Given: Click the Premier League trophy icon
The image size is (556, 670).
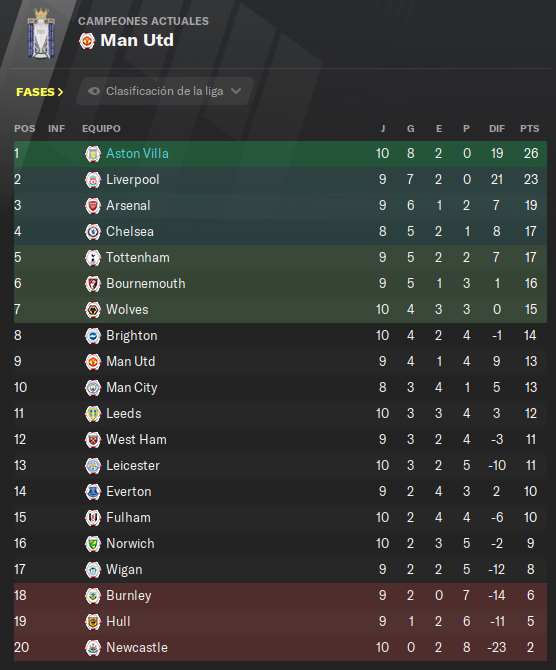Looking at the screenshot, I should pos(41,34).
